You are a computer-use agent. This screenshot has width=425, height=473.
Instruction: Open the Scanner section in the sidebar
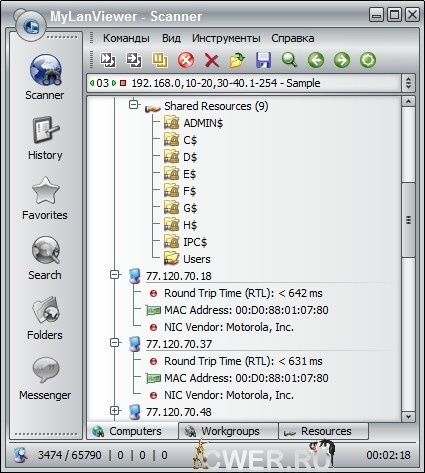pos(45,77)
